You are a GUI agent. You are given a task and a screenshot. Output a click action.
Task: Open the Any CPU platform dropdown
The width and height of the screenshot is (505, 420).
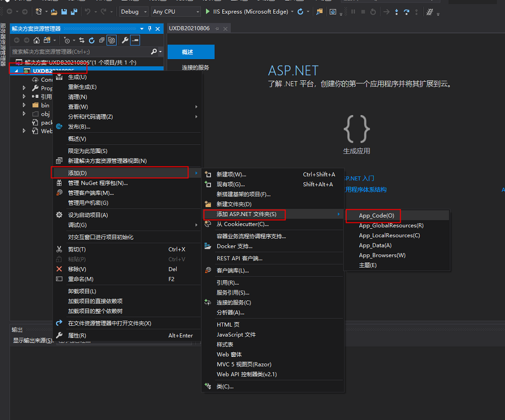176,11
